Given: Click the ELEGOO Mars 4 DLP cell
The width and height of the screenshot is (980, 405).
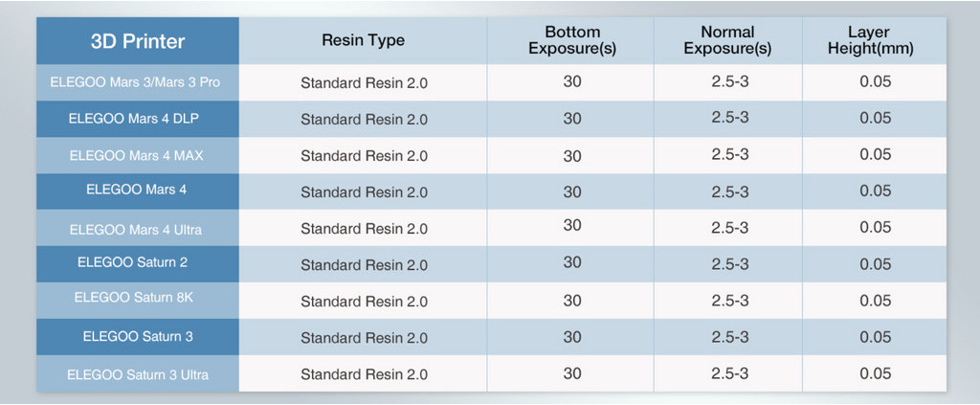Looking at the screenshot, I should pos(138,119).
